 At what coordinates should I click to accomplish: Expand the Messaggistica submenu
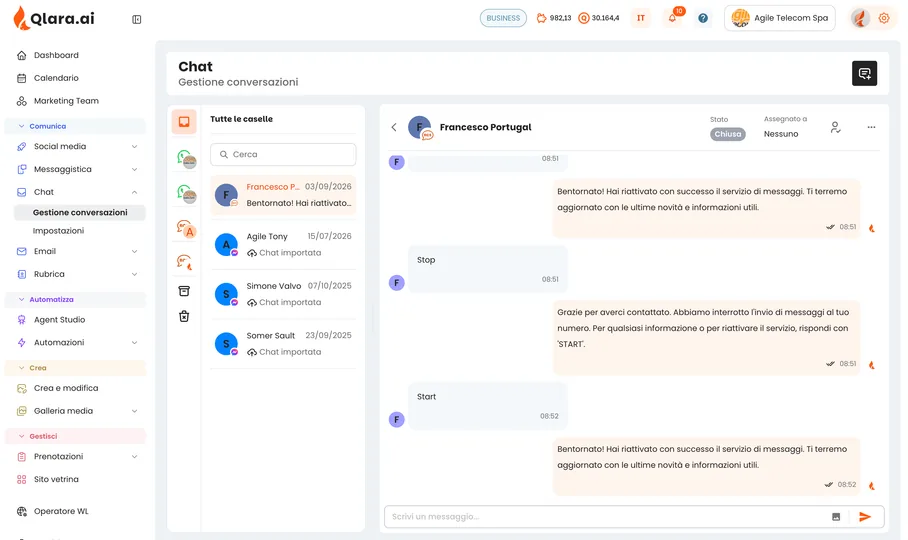(134, 169)
